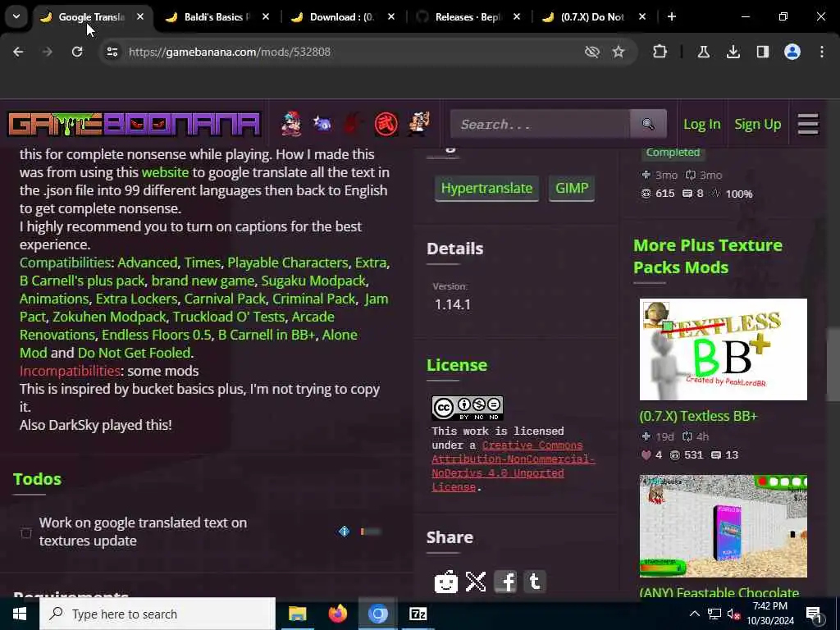Click the GameBanana search field
840x630 pixels.
[x=540, y=125]
